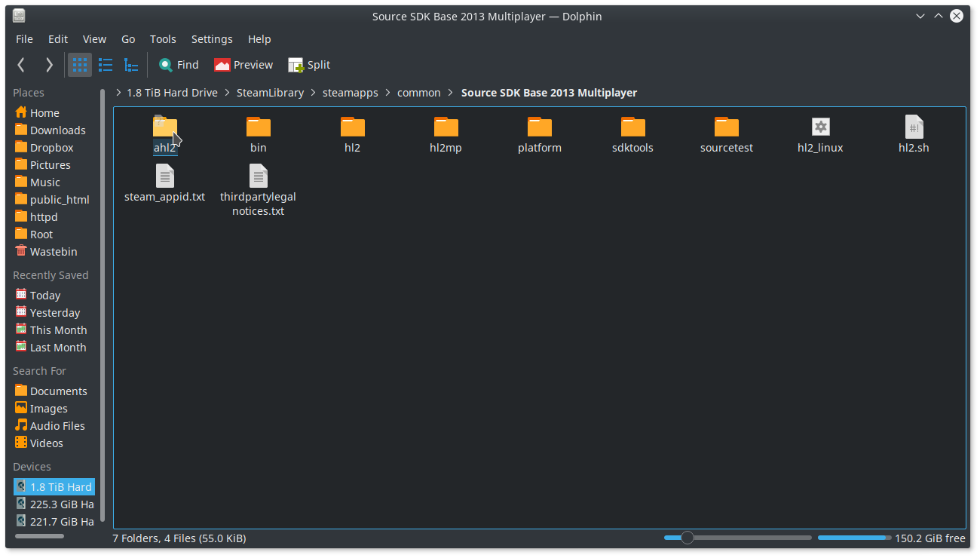This screenshot has width=980, height=558.
Task: Switch to Details tree view mode
Action: (x=131, y=65)
